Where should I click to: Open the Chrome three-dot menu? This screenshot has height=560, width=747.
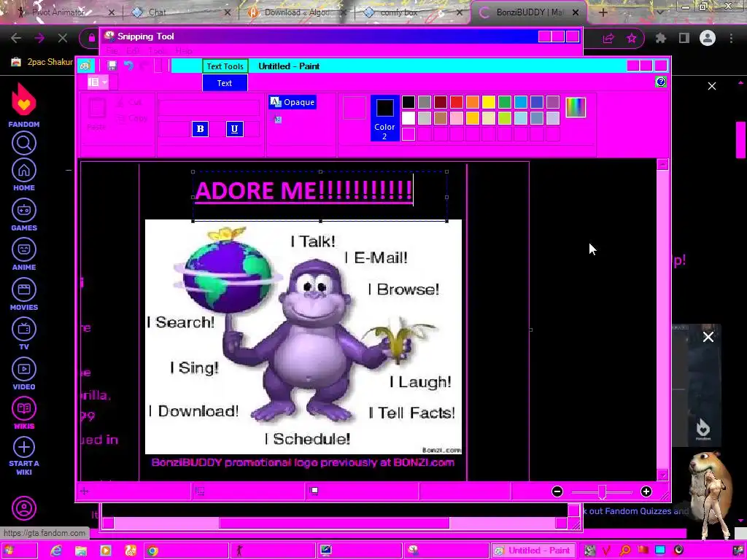(x=731, y=38)
